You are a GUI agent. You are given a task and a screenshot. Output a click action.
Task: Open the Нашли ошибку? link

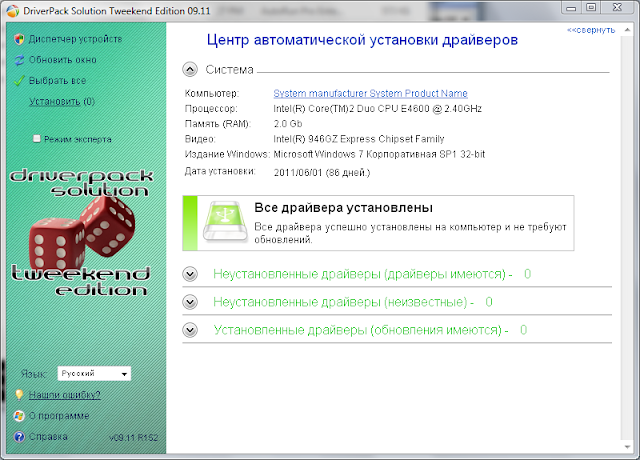pyautogui.click(x=64, y=395)
